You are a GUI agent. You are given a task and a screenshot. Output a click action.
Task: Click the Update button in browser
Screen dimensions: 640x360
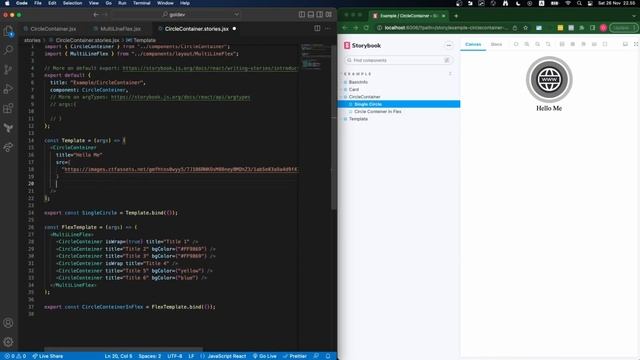(623, 28)
